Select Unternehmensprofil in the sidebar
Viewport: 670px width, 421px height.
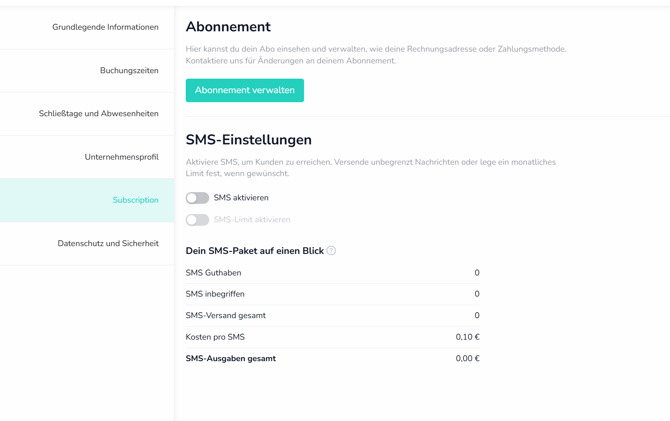(121, 157)
